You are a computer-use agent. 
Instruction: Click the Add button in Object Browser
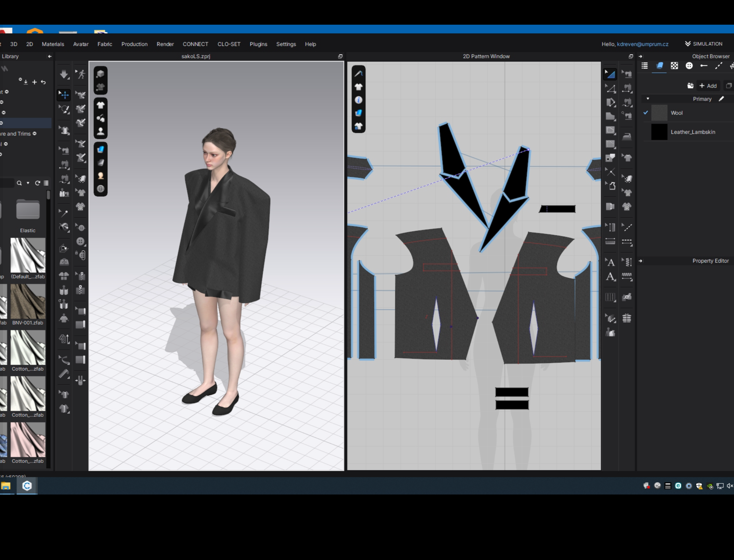[708, 86]
